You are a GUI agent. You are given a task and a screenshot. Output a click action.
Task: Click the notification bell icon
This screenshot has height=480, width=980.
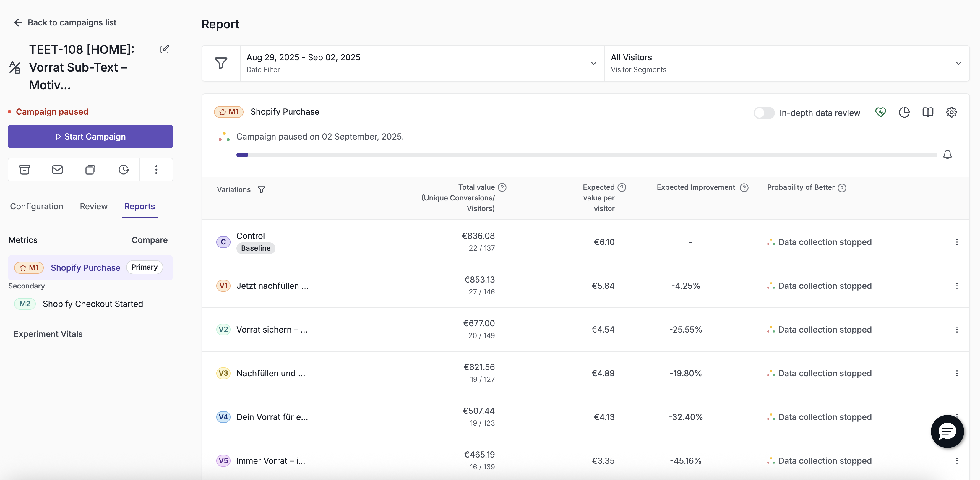click(x=947, y=155)
